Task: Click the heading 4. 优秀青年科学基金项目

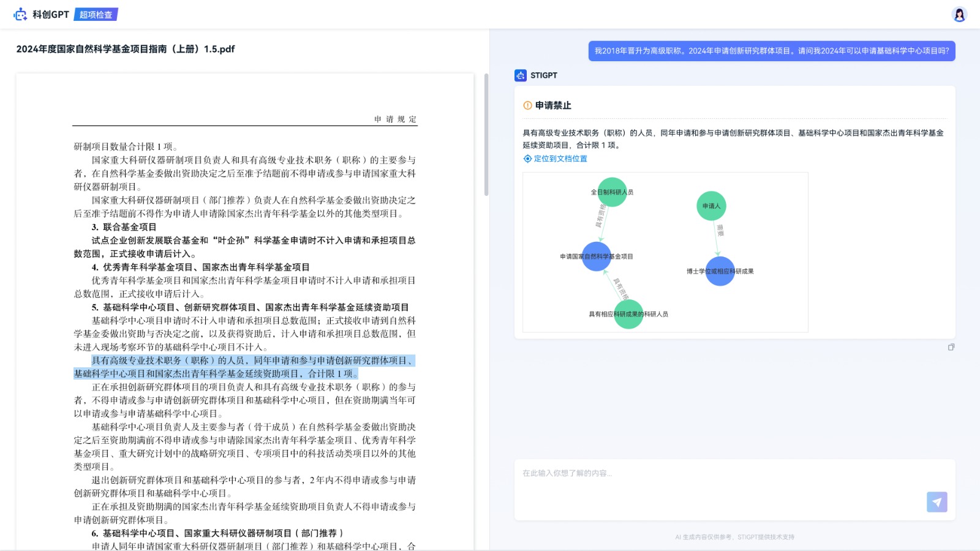Action: point(200,267)
